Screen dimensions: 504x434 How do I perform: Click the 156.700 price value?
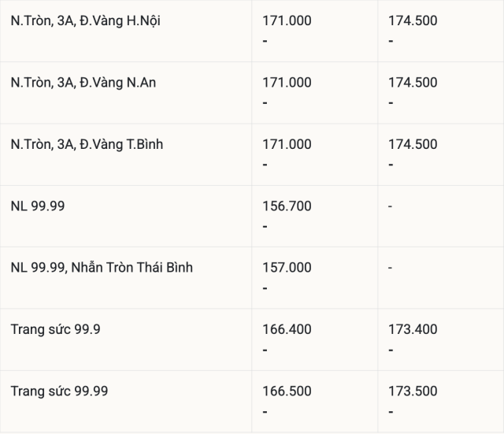pos(287,206)
